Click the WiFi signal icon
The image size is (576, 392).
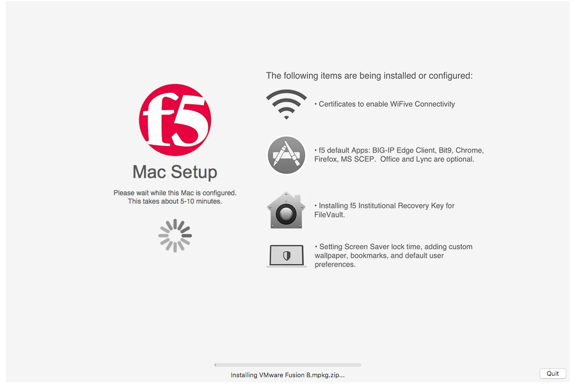point(287,104)
